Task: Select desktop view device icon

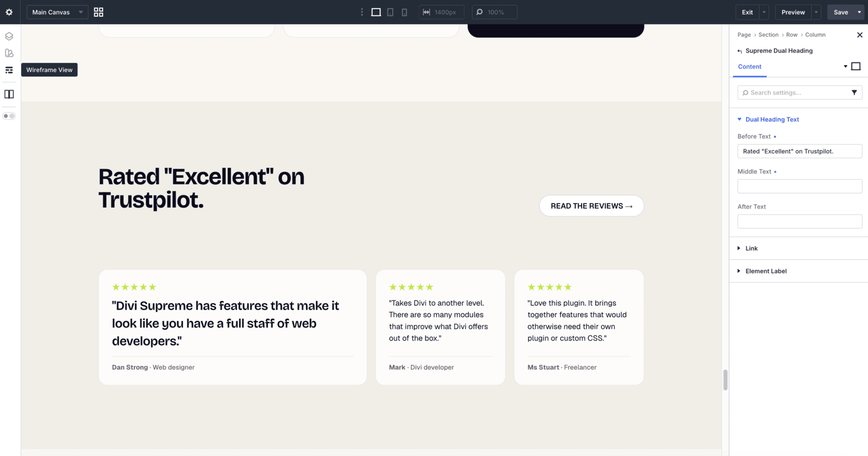Action: point(376,12)
